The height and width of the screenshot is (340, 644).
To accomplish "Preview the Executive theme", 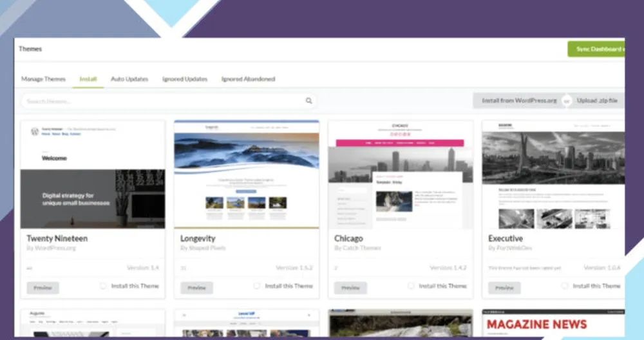I will pos(504,288).
